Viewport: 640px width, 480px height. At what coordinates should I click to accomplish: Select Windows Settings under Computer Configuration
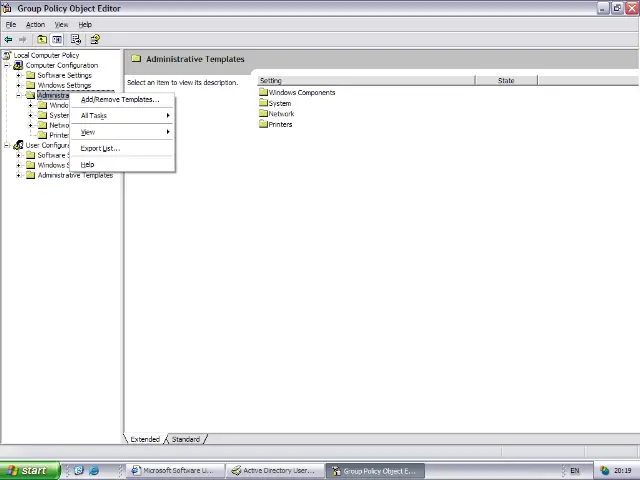point(64,85)
